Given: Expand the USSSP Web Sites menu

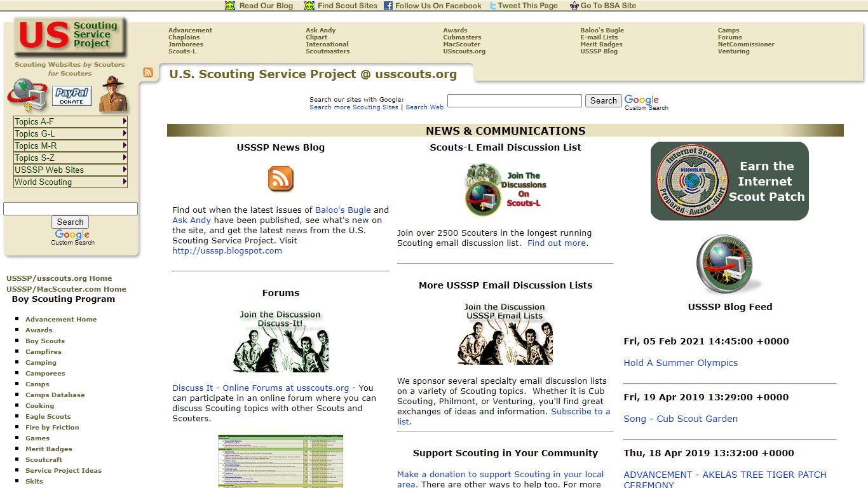Looking at the screenshot, I should [x=71, y=170].
